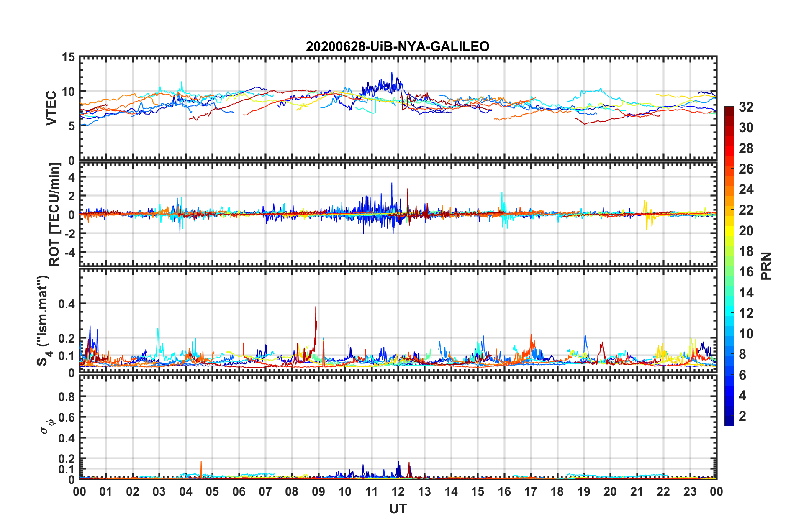The width and height of the screenshot is (796, 532).
Task: Click colorbar tick label 18
Action: [x=746, y=251]
